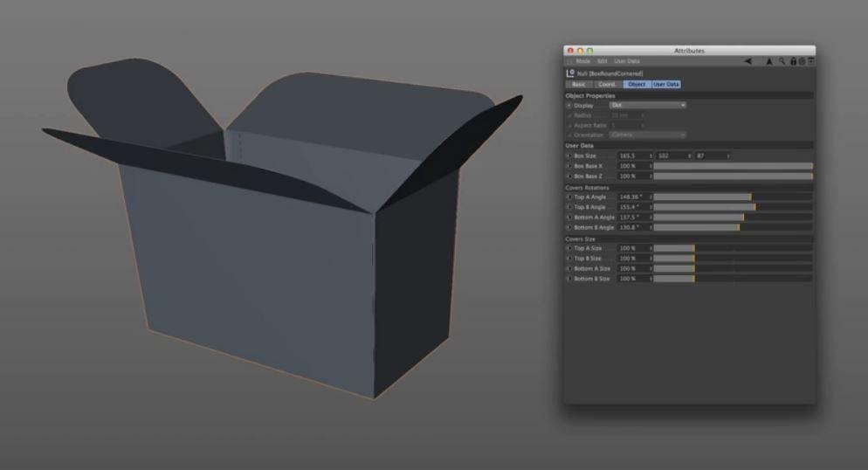Click the new Attribute Manager icon
This screenshot has height=470, width=868.
coord(810,61)
